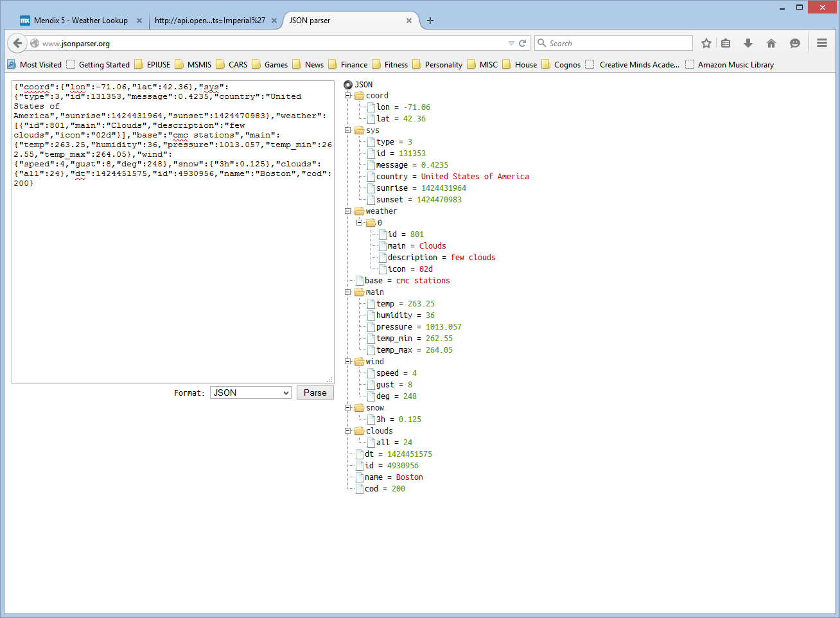Close the api.open tab
The height and width of the screenshot is (618, 840).
pyautogui.click(x=274, y=21)
